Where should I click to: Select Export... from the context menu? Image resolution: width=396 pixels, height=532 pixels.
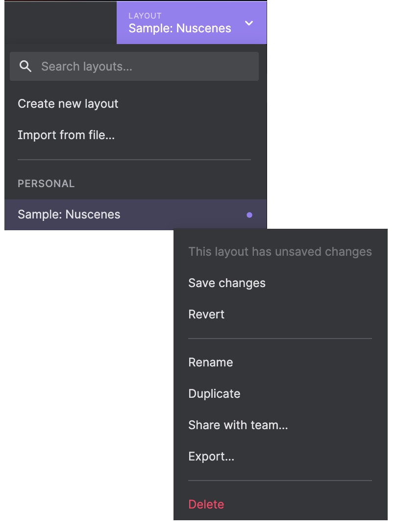point(211,457)
